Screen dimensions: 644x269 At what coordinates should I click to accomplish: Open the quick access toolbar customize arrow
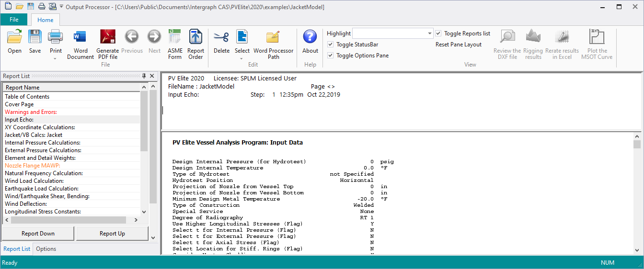(x=61, y=7)
